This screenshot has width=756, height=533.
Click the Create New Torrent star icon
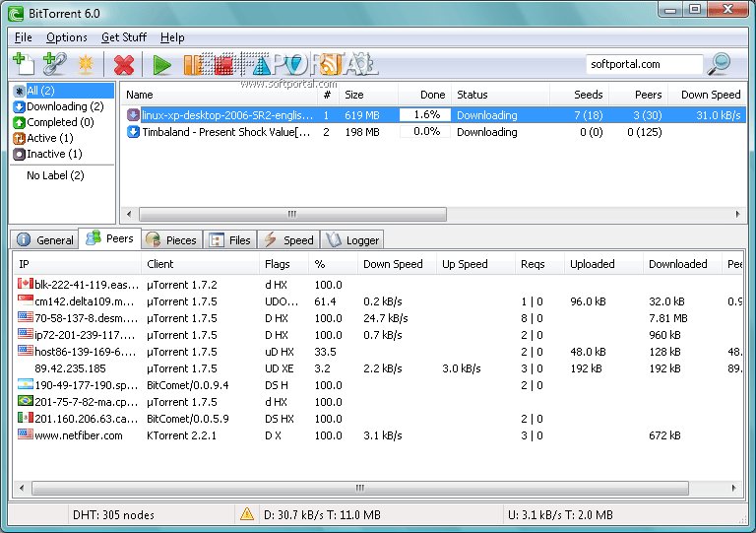tap(86, 65)
